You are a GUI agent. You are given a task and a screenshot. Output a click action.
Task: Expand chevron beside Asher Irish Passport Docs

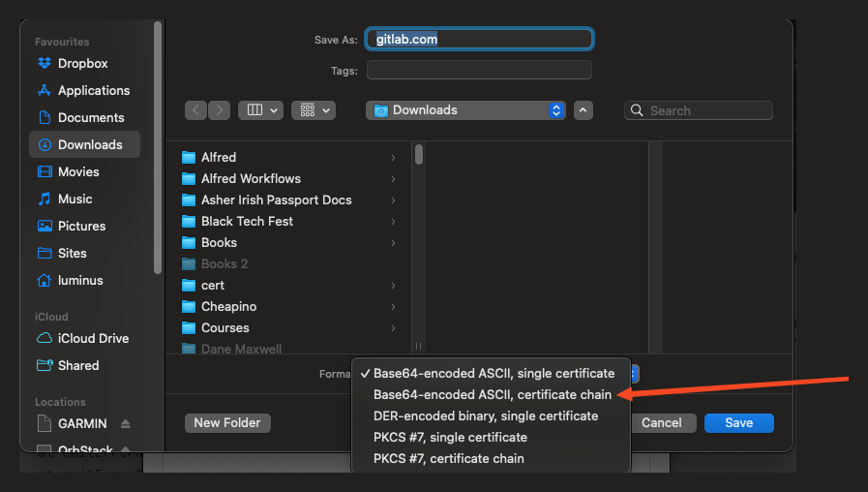tap(393, 200)
